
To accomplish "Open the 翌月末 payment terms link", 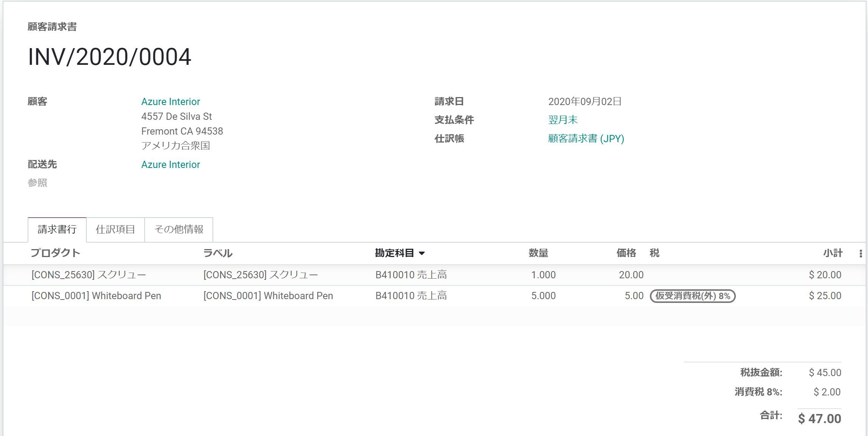I will (563, 120).
